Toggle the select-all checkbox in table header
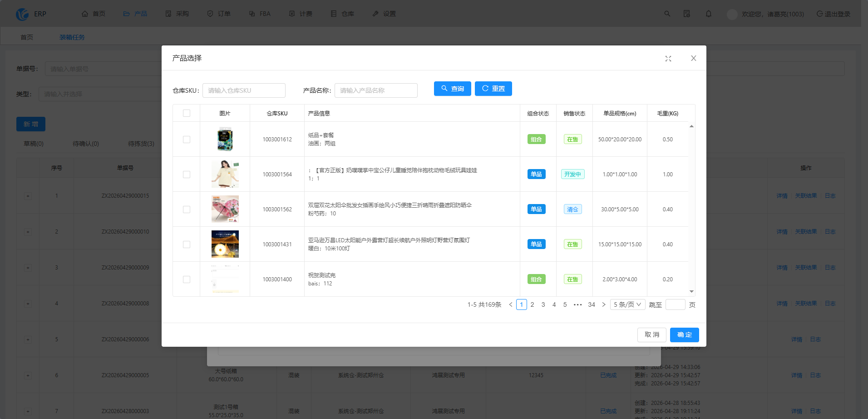The height and width of the screenshot is (419, 868). coord(187,113)
